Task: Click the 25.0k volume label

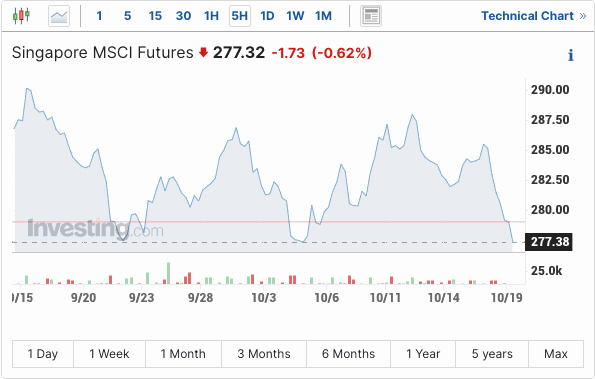Action: tap(546, 271)
